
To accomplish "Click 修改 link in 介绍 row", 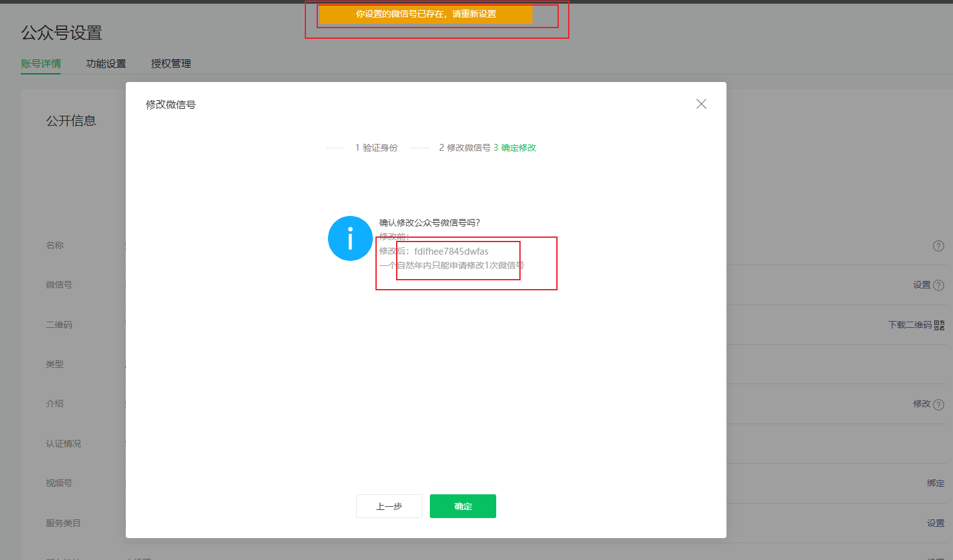I will point(922,404).
